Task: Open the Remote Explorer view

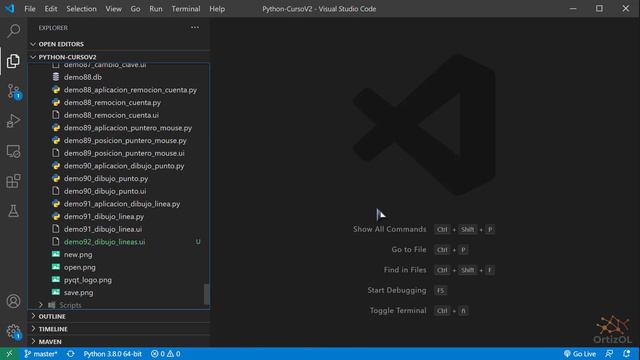Action: pyautogui.click(x=13, y=151)
